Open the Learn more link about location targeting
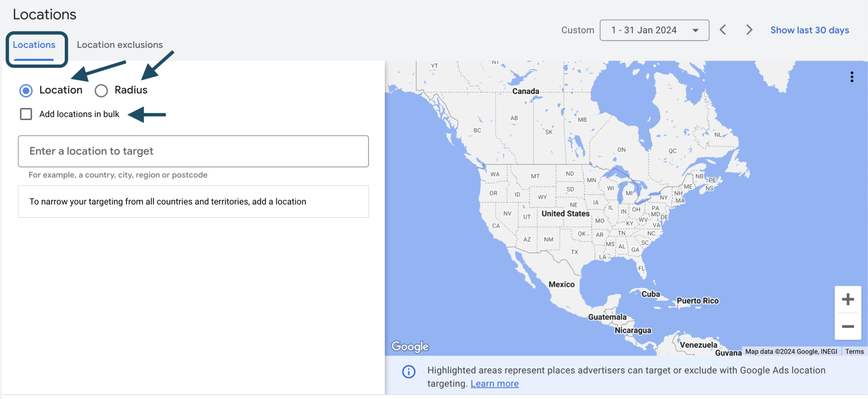868x399 pixels. (x=494, y=383)
